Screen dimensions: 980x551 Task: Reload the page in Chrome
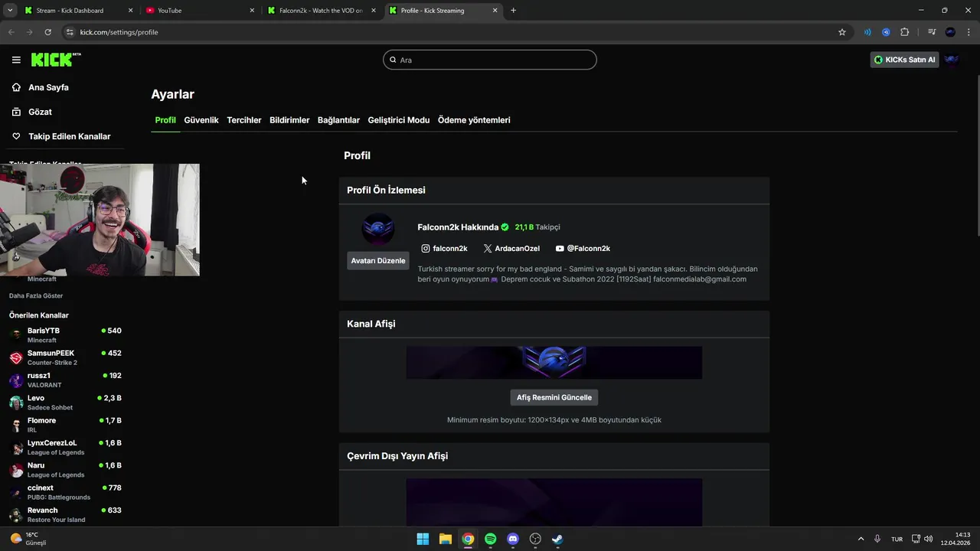click(x=47, y=32)
